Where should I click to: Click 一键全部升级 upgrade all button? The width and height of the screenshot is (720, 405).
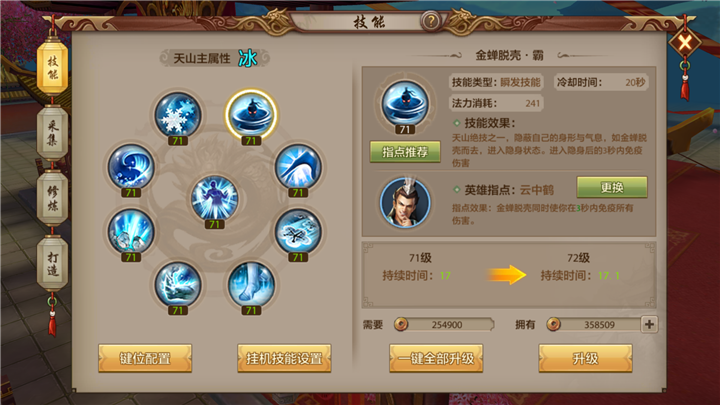436,358
